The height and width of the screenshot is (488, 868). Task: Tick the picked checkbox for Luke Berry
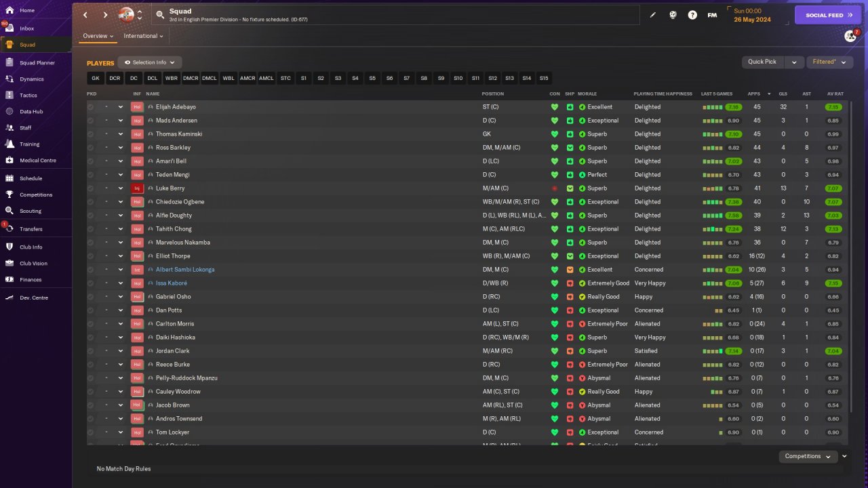coord(91,188)
